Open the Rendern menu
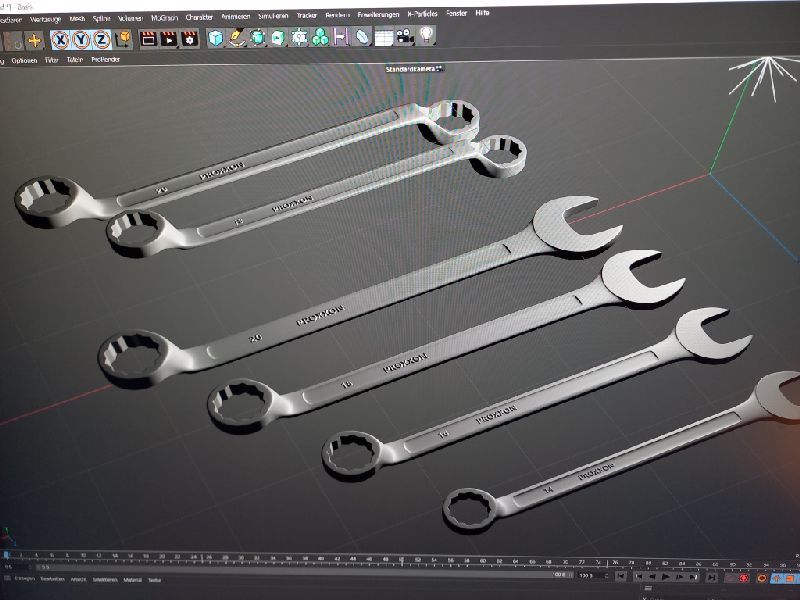The height and width of the screenshot is (600, 800). 337,15
